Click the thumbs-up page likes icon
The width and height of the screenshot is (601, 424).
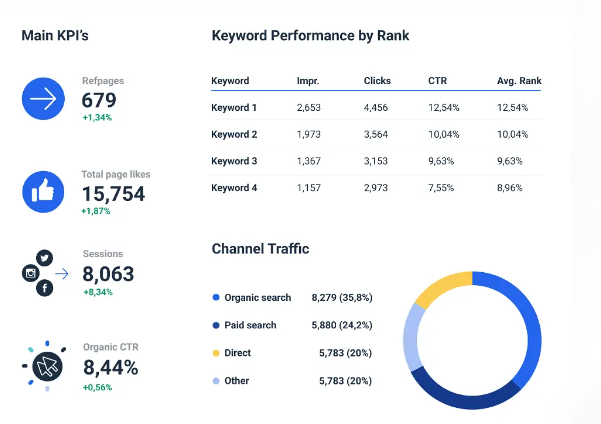pos(43,191)
